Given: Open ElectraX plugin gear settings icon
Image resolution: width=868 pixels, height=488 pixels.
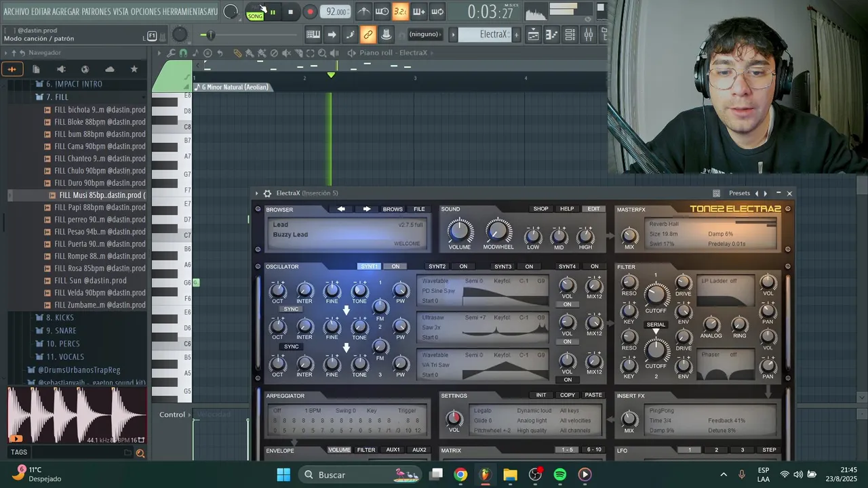Looking at the screenshot, I should tap(267, 193).
